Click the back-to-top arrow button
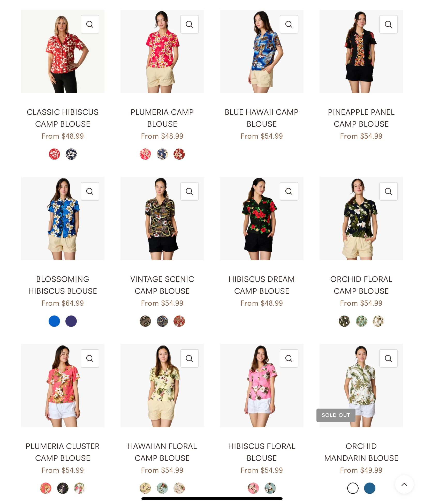This screenshot has height=504, width=424. (x=404, y=484)
